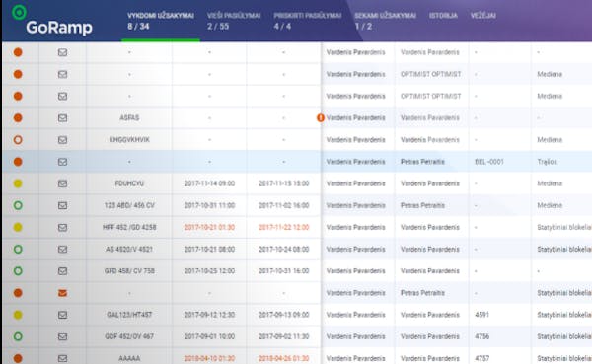Open the Vieši pasiūlymai tab

[234, 21]
